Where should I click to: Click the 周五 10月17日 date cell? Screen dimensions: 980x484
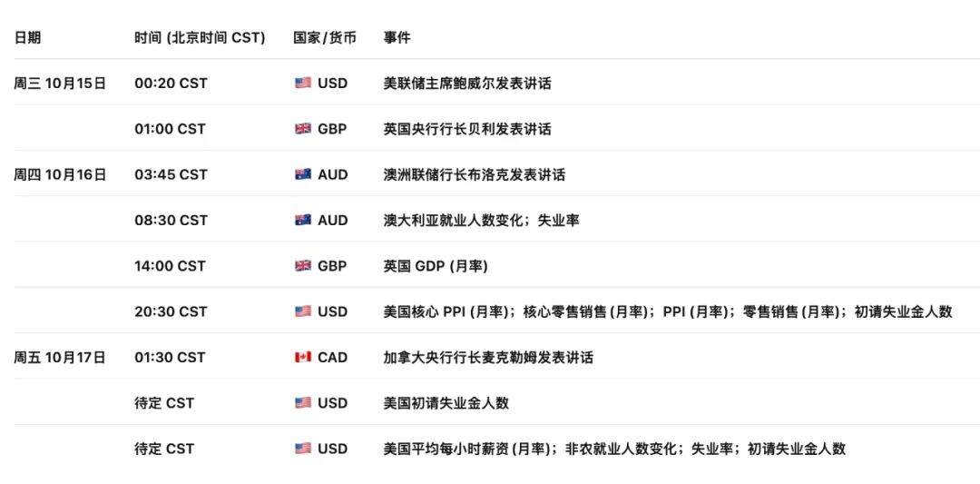(x=60, y=358)
